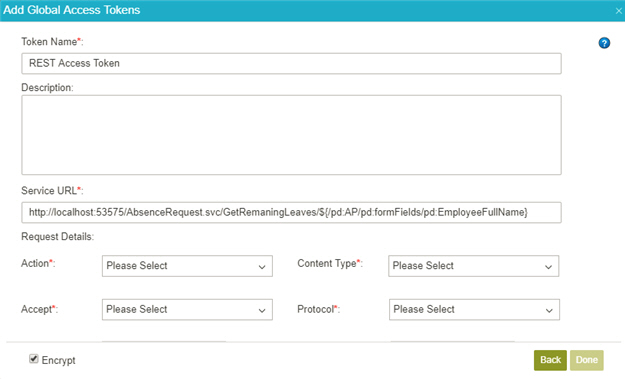625x379 pixels.
Task: Open the Accept dropdown
Action: click(x=187, y=310)
